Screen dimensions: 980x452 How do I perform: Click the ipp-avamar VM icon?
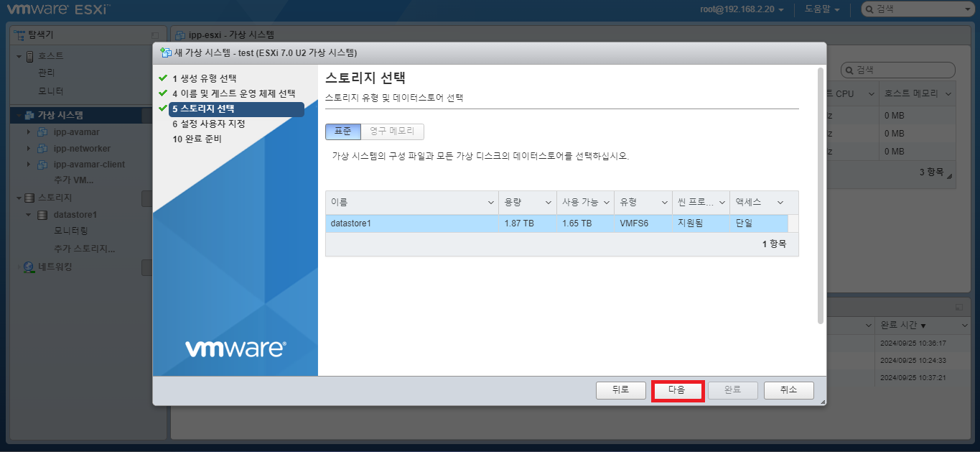tap(42, 132)
